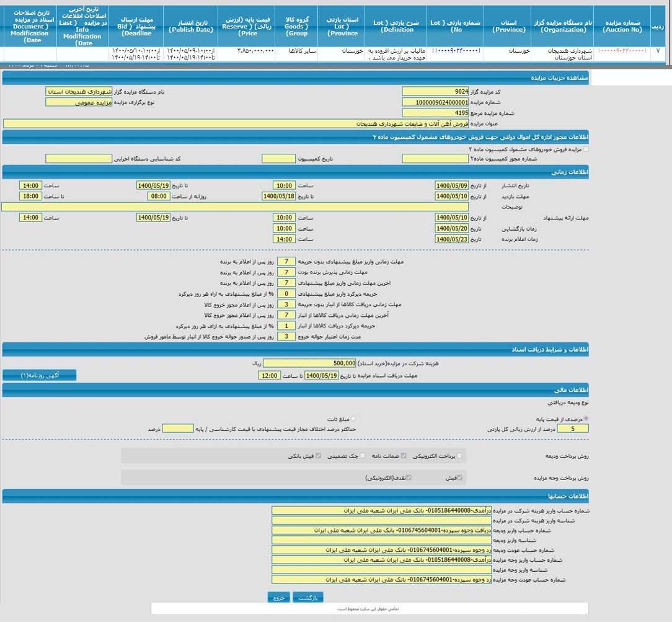This screenshot has height=622, width=672.
Task: Click the کد مزایده گزار field showing 9024
Action: pyautogui.click(x=435, y=91)
